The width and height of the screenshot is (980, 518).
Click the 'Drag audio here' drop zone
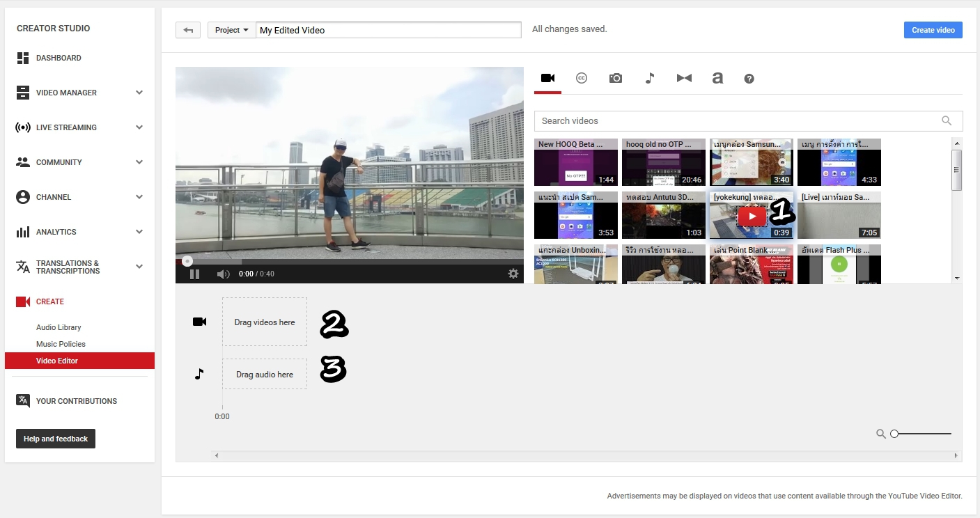click(265, 374)
